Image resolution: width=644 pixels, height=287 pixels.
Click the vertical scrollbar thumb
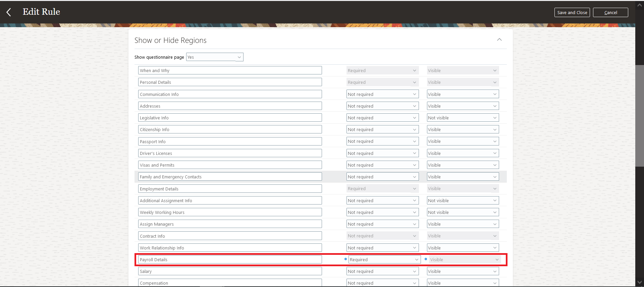tap(640, 116)
